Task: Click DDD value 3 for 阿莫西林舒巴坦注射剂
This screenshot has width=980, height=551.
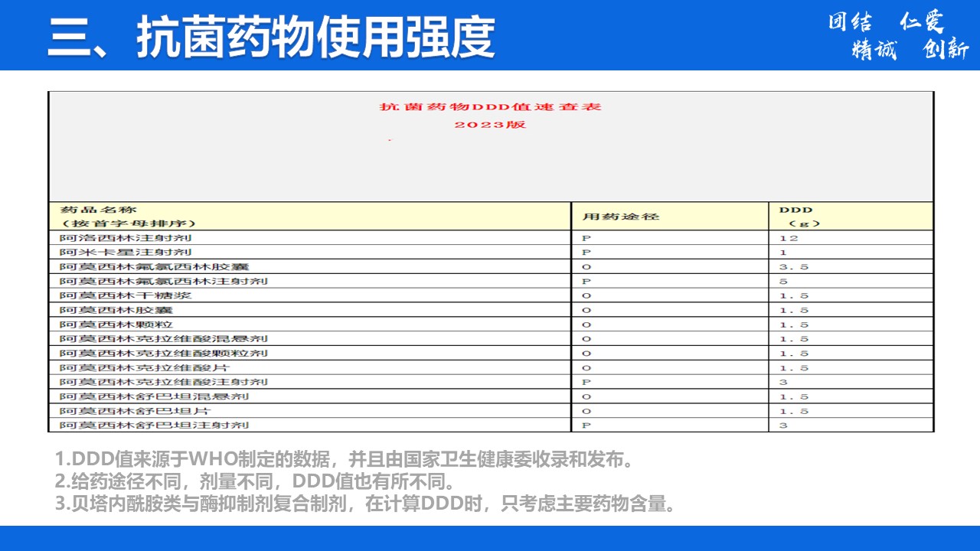Action: 783,425
